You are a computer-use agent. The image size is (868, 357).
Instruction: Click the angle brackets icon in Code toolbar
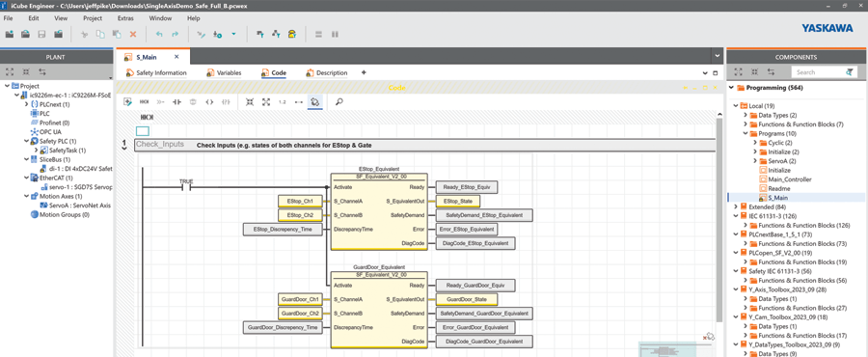pos(209,102)
